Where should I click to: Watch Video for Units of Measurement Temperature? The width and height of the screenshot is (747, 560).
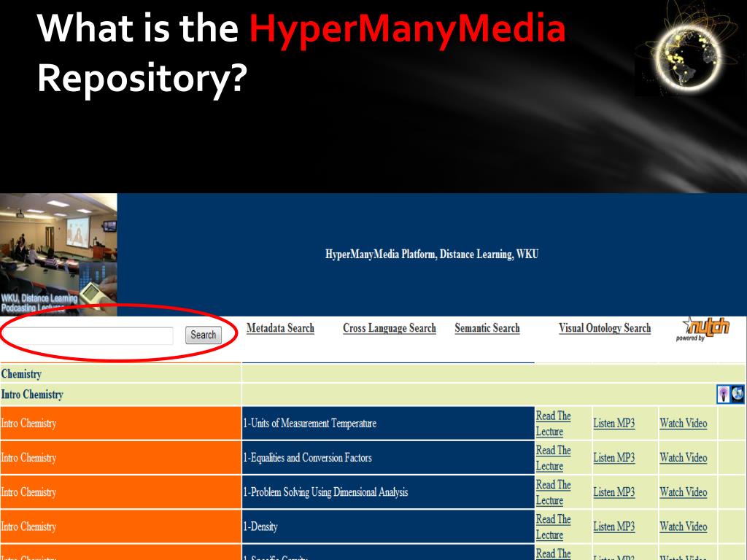click(683, 423)
